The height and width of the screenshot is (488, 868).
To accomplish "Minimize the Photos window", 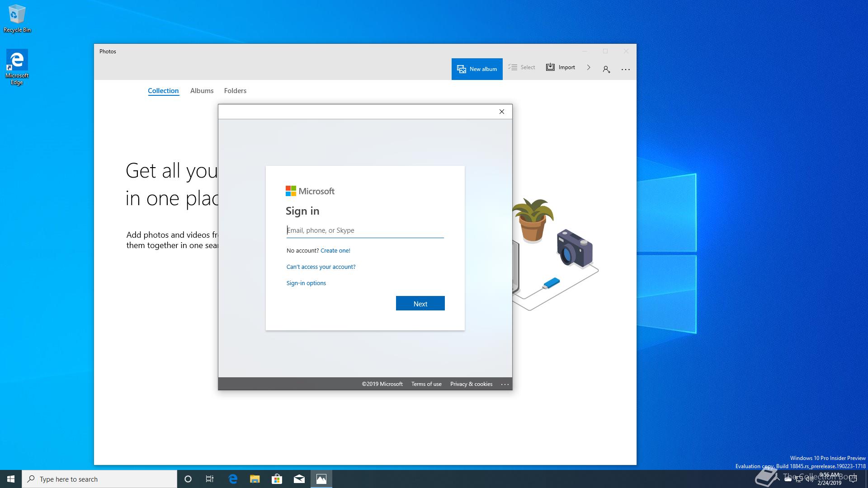I will pyautogui.click(x=585, y=51).
